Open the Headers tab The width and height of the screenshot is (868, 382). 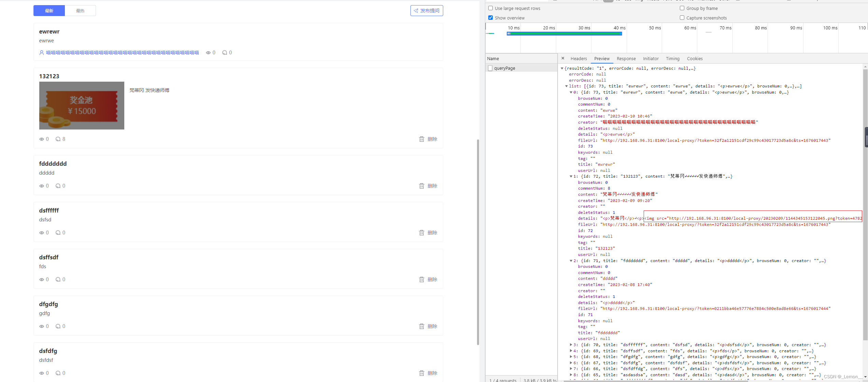point(578,58)
